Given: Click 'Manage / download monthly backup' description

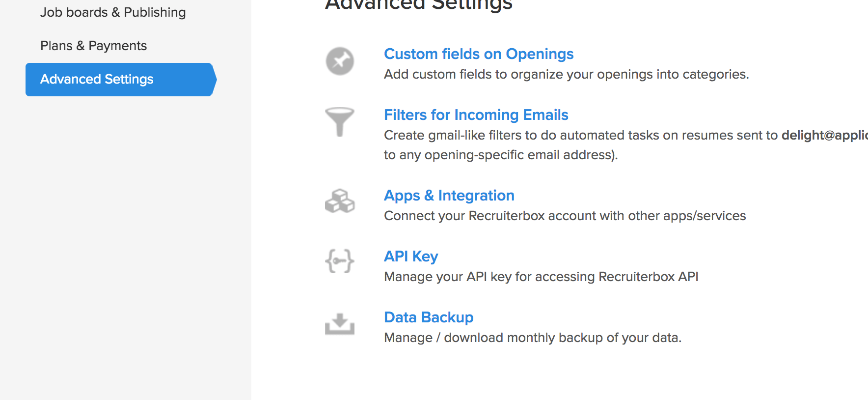Looking at the screenshot, I should point(533,338).
